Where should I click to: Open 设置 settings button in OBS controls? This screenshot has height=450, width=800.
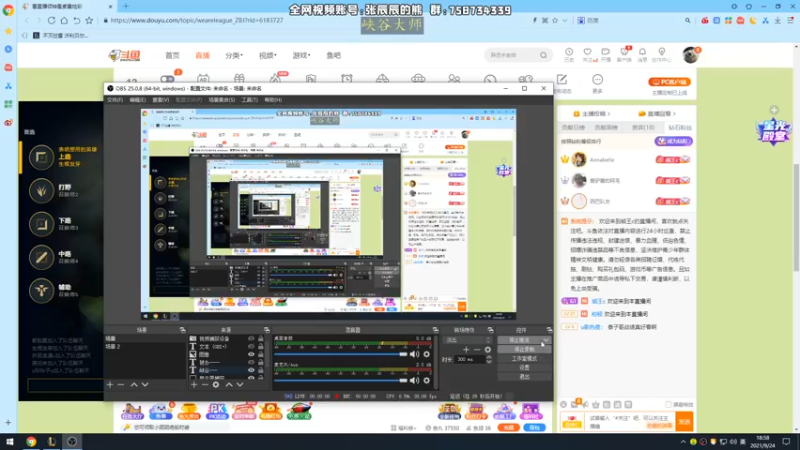pyautogui.click(x=524, y=367)
